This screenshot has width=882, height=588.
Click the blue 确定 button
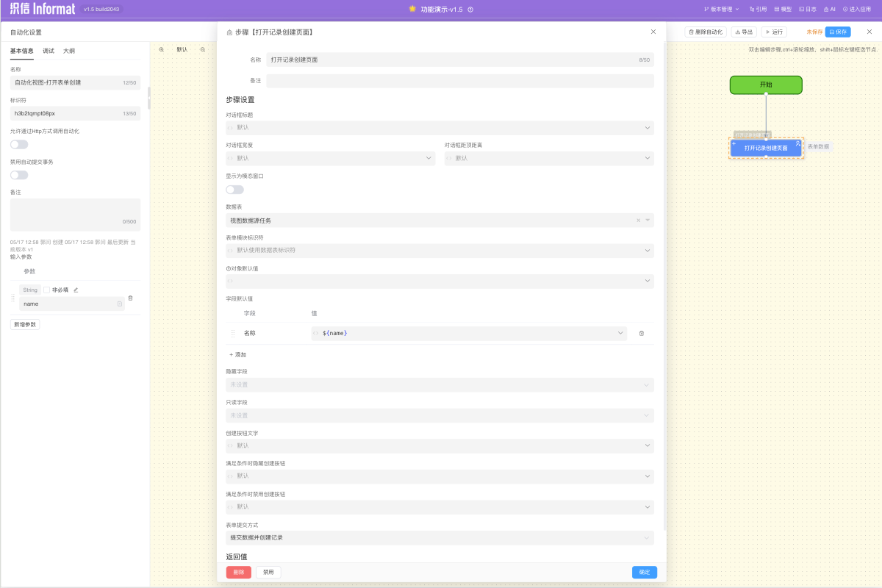point(644,572)
